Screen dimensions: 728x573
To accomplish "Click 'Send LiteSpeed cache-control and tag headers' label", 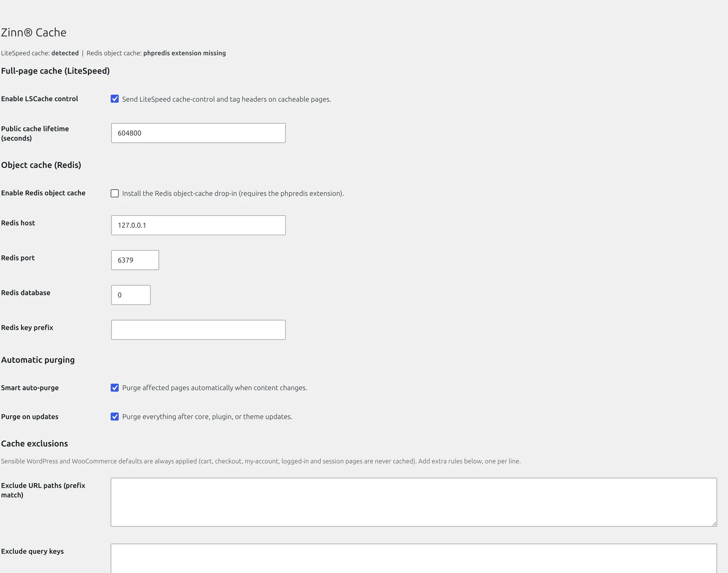I will coord(227,99).
